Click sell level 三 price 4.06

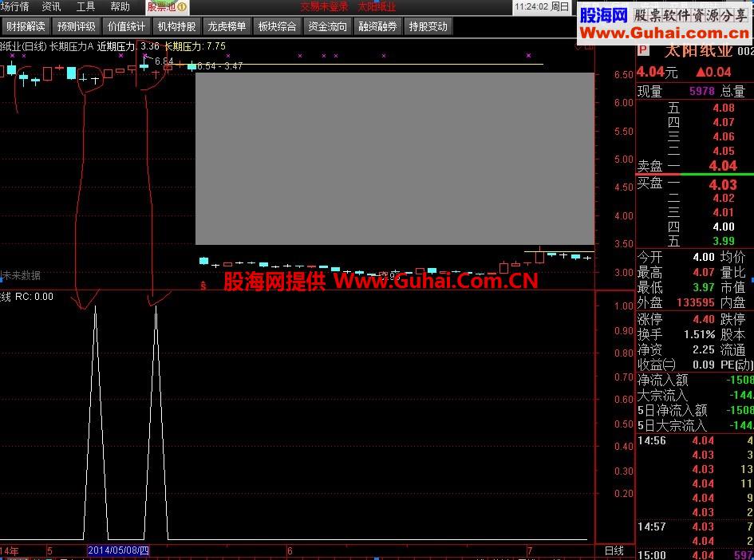[x=724, y=136]
